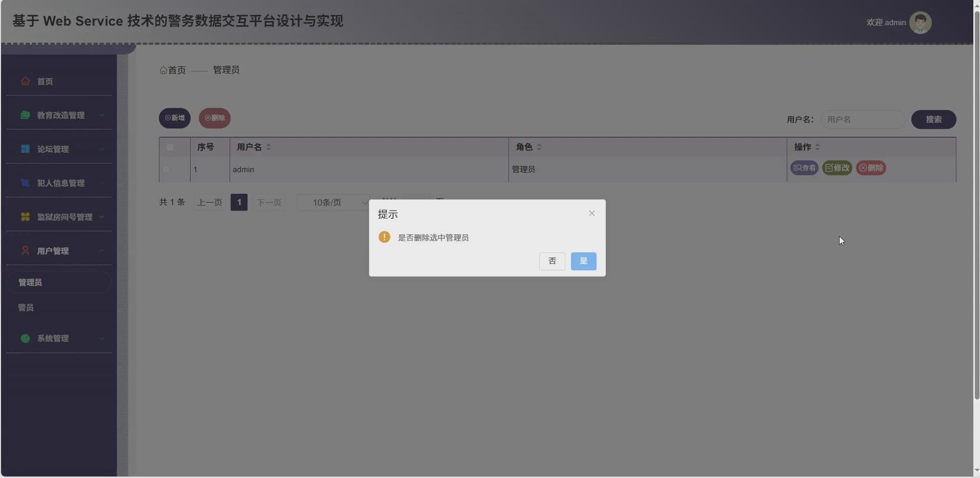Select the 监狱房间号管理 grid icon

click(x=25, y=217)
